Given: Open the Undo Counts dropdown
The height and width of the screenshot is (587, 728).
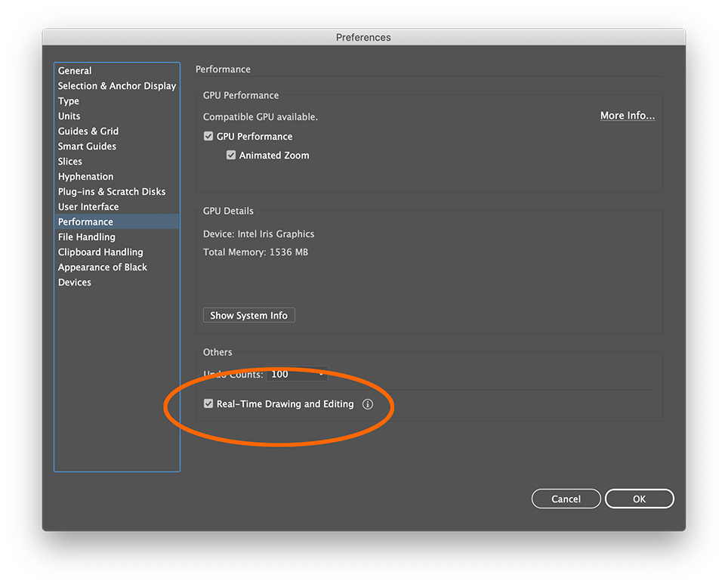Looking at the screenshot, I should (296, 374).
